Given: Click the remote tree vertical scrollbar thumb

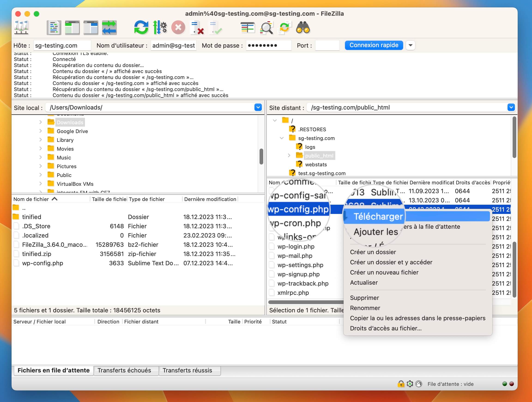Looking at the screenshot, I should [514, 137].
